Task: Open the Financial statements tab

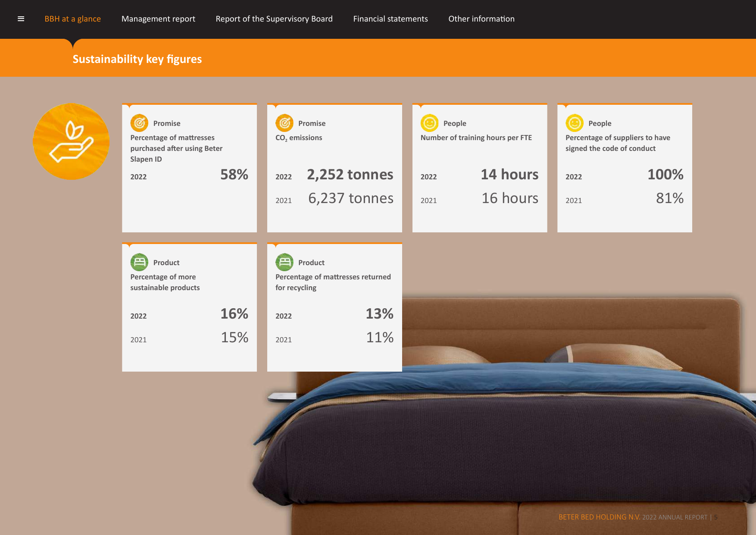Action: click(390, 19)
